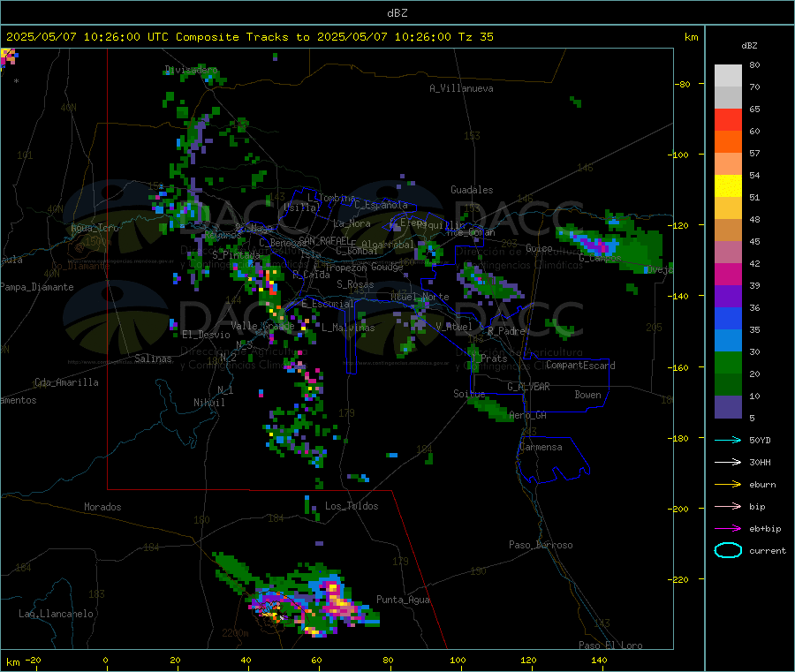795x672 pixels.
Task: Click the Cda_Amarilla location label
Action: click(67, 382)
